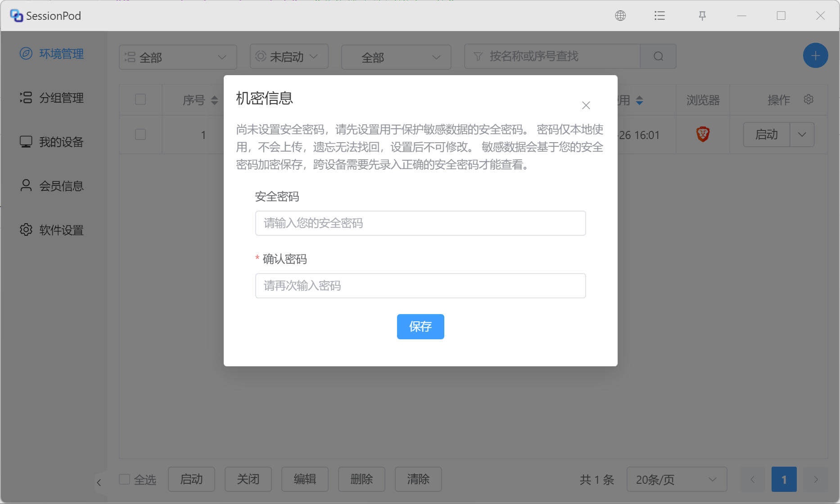This screenshot has height=504, width=840.
Task: Sort by the partially hidden 用 column arrows
Action: (639, 100)
